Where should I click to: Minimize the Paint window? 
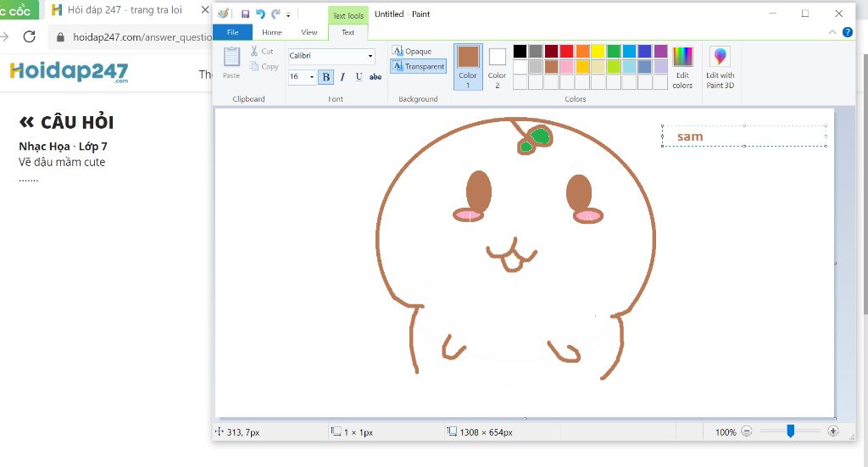click(x=773, y=14)
